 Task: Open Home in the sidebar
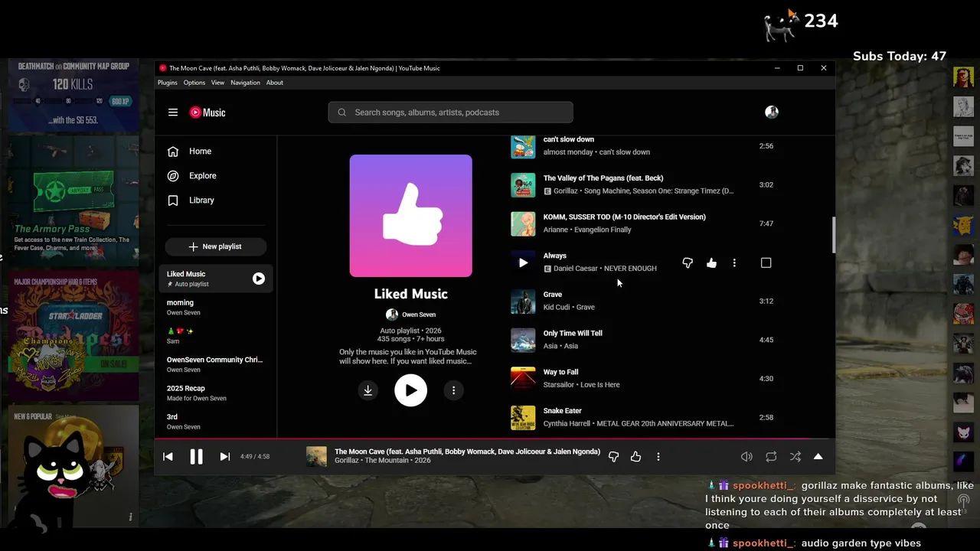tap(216, 152)
